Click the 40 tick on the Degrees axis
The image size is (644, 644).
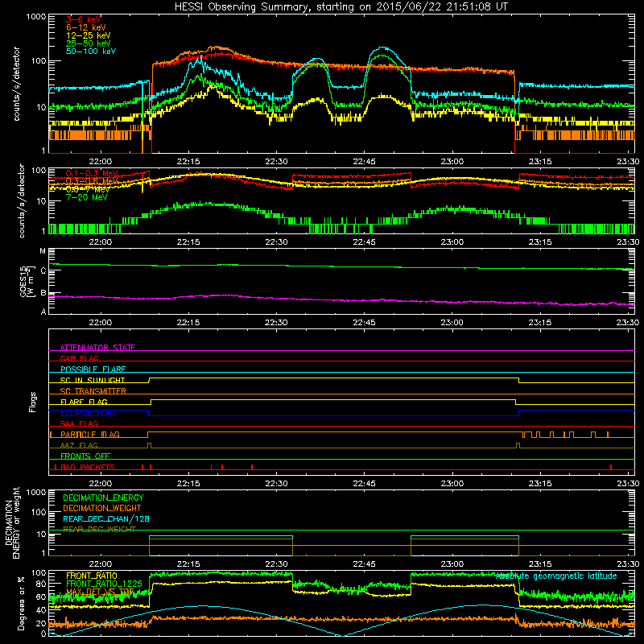click(x=41, y=610)
